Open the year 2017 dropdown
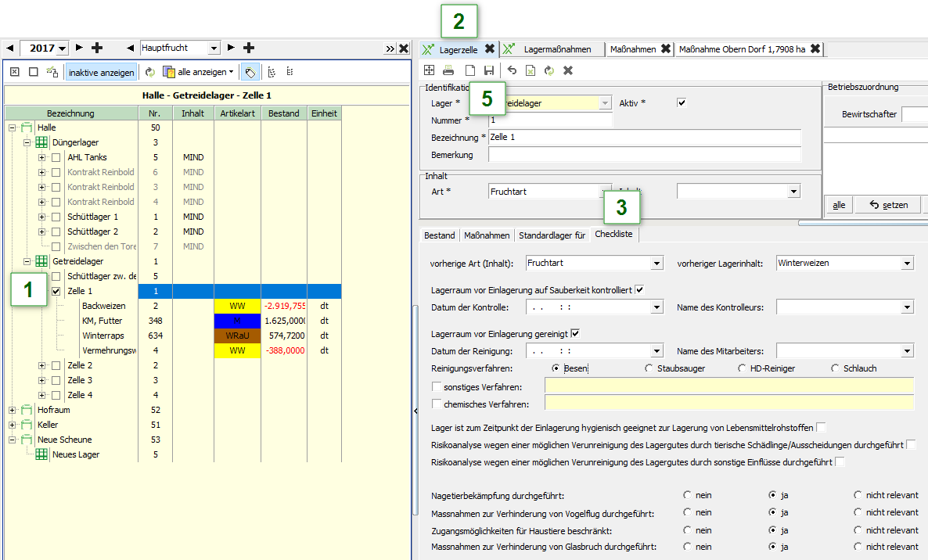Screen dimensions: 928x560 (63, 48)
